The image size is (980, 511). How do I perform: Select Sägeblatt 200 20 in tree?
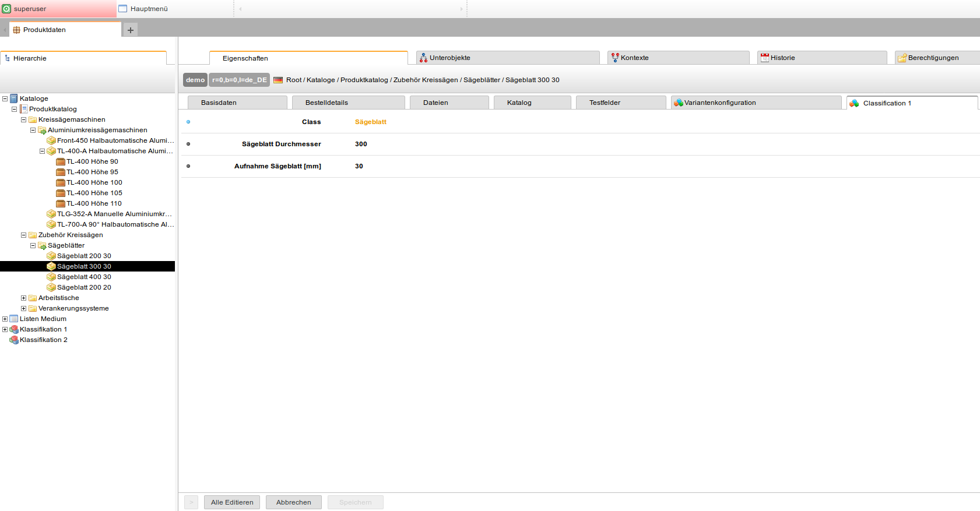84,288
